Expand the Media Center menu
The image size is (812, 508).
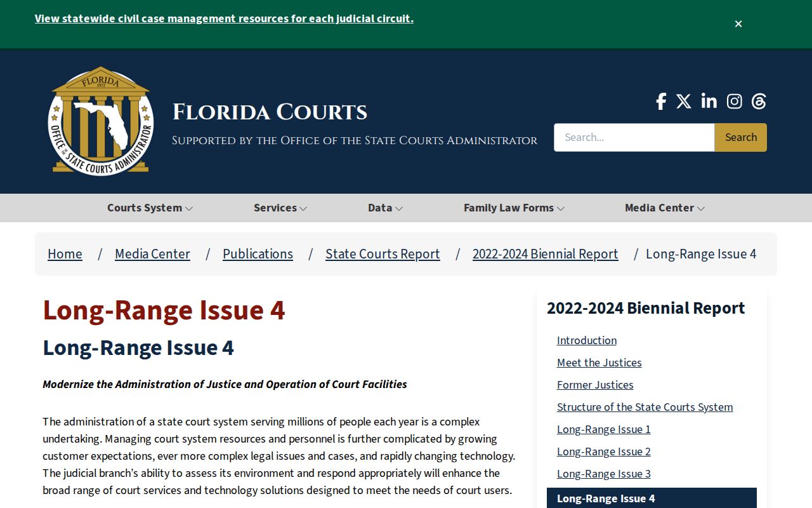click(665, 208)
